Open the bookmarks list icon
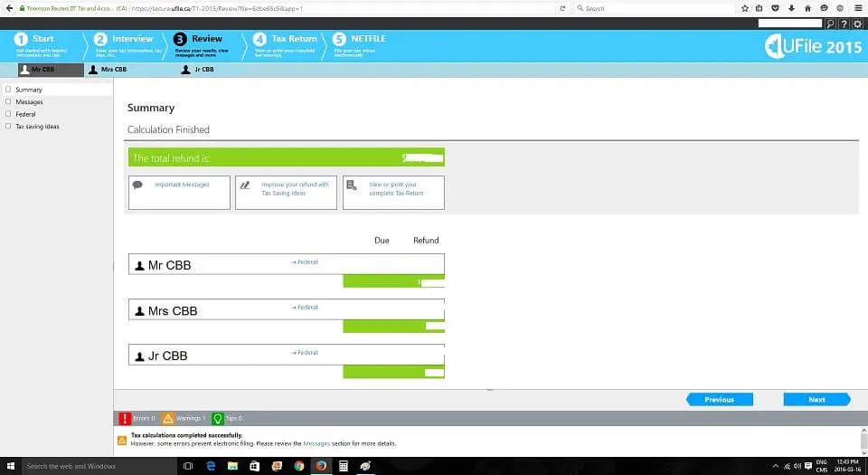This screenshot has height=475, width=868. point(759,8)
